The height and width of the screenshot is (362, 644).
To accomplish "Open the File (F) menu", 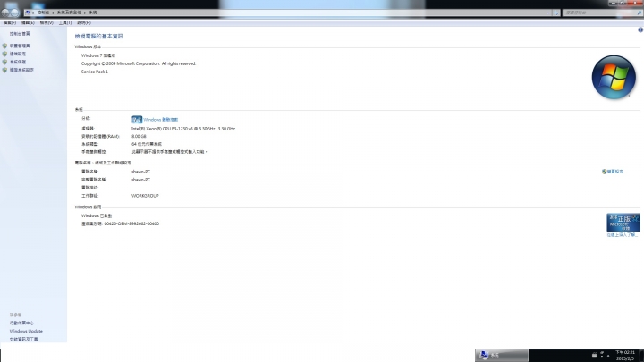I will coord(10,23).
